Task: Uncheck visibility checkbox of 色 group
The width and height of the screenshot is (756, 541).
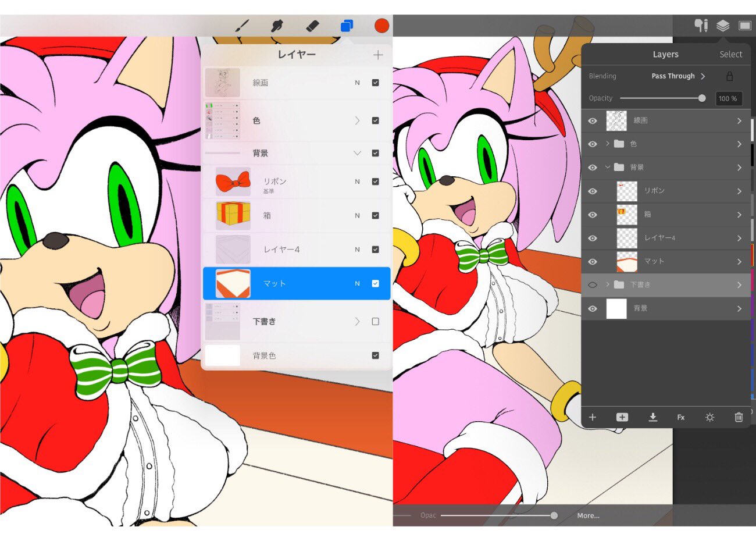Action: [376, 120]
